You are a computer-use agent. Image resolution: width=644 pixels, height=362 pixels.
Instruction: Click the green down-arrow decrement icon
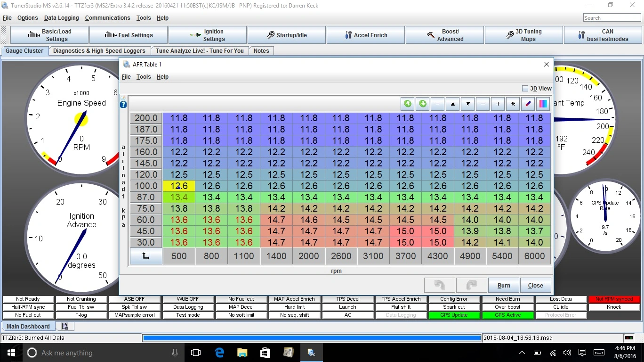(423, 104)
